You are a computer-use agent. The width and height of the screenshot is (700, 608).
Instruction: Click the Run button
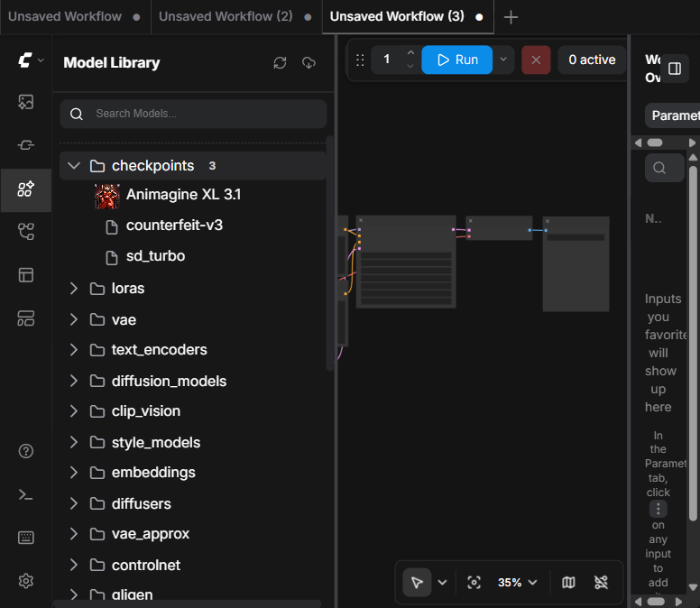click(x=457, y=60)
